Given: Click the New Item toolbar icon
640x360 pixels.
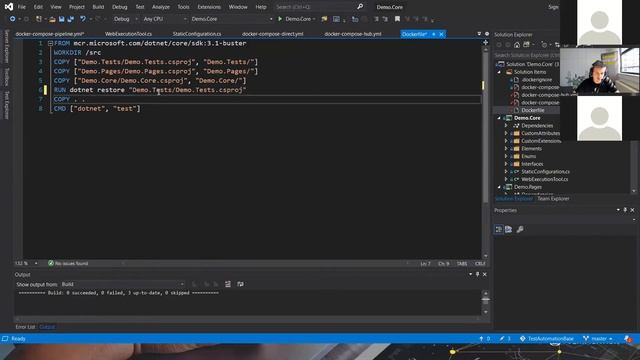Looking at the screenshot, I should 38,19.
